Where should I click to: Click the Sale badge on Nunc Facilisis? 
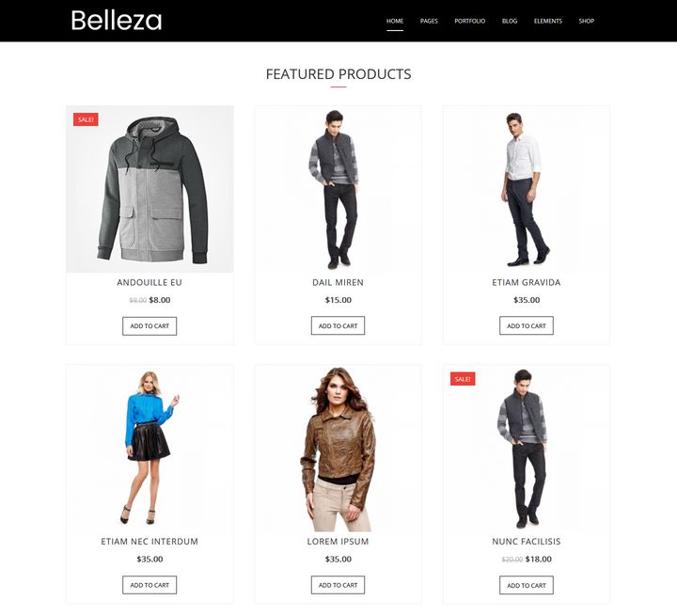[x=463, y=379]
